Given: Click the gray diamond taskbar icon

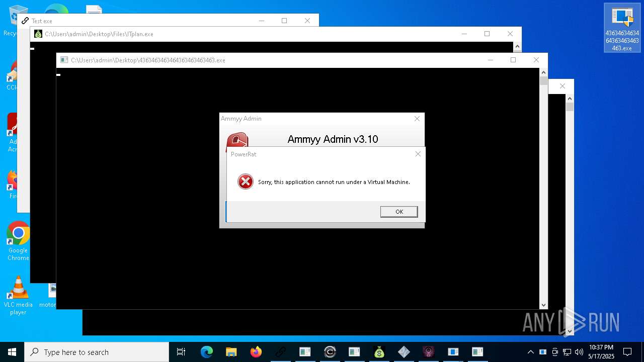Looking at the screenshot, I should point(404,352).
